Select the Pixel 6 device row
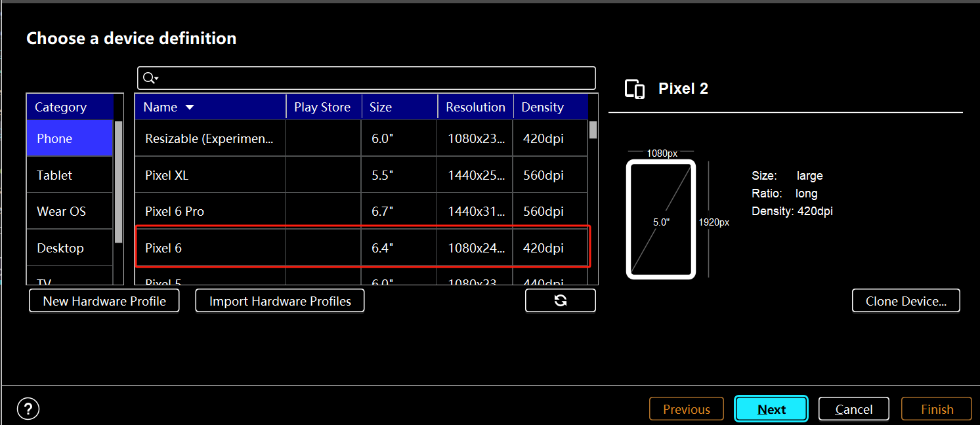The height and width of the screenshot is (425, 980). [x=361, y=248]
